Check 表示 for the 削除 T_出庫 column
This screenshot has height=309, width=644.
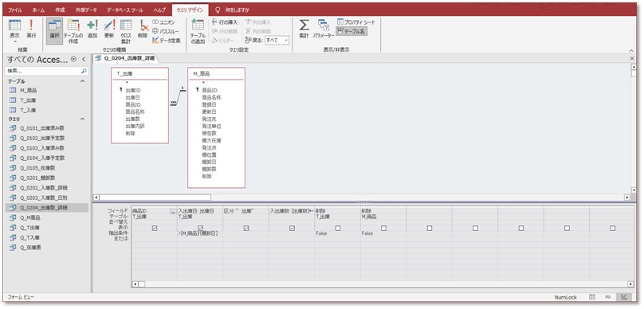pos(338,228)
